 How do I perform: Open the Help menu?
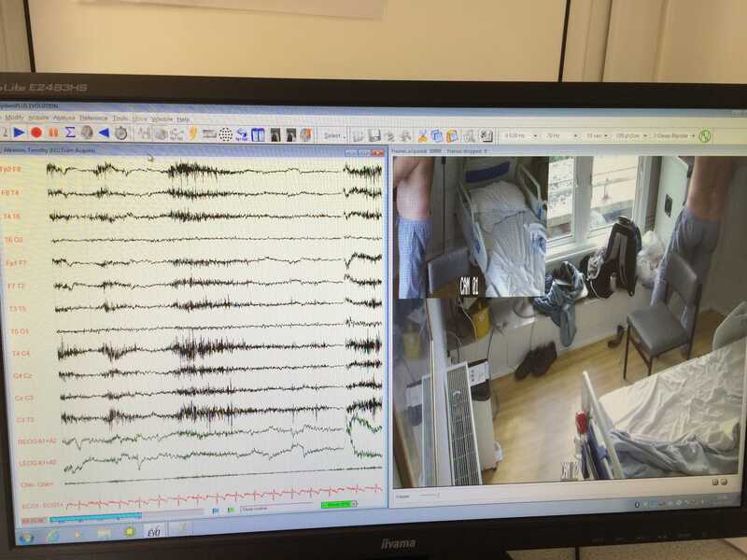click(x=183, y=119)
